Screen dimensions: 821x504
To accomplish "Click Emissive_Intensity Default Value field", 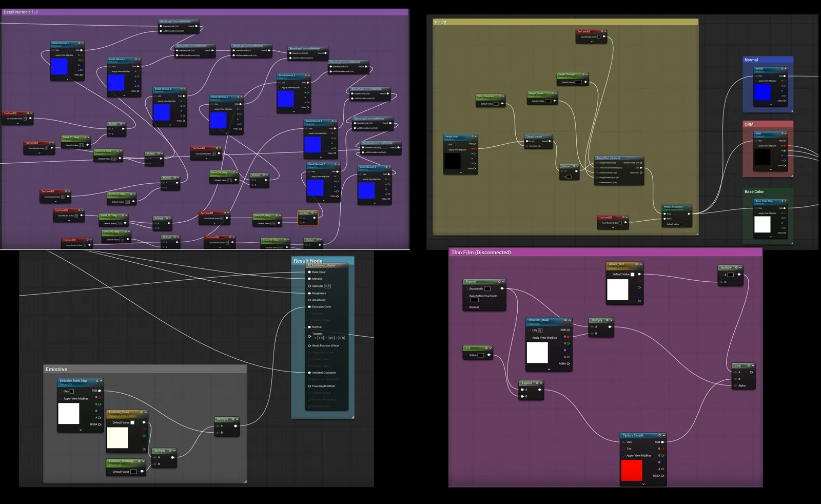I will 133,471.
